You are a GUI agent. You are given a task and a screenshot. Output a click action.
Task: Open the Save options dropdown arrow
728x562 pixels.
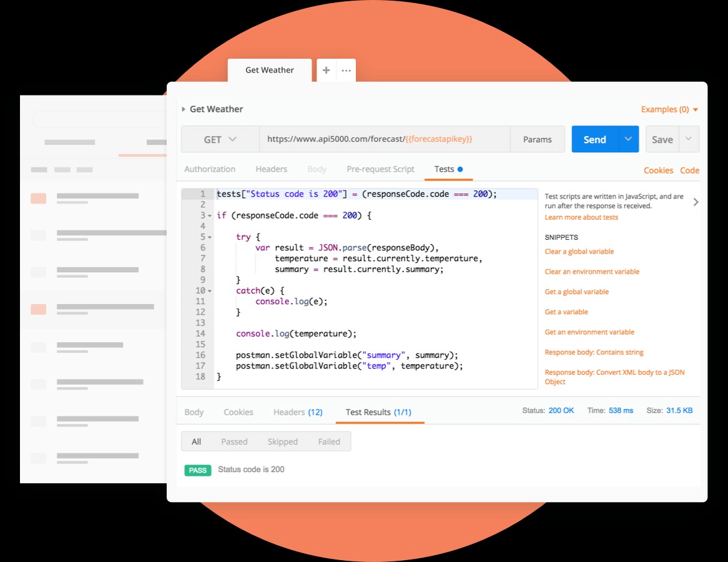(689, 139)
